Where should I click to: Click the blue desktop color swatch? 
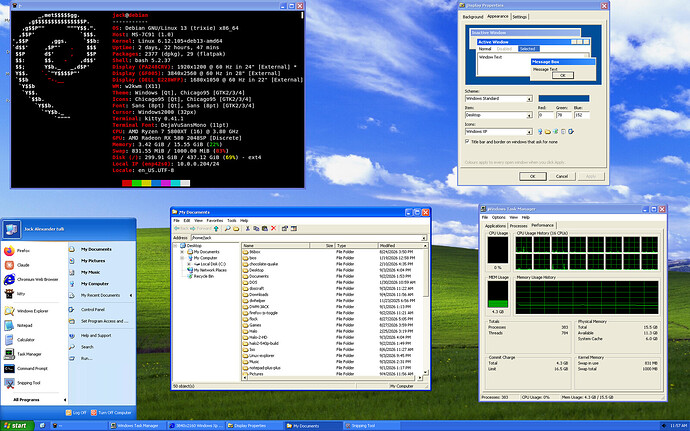click(x=564, y=99)
